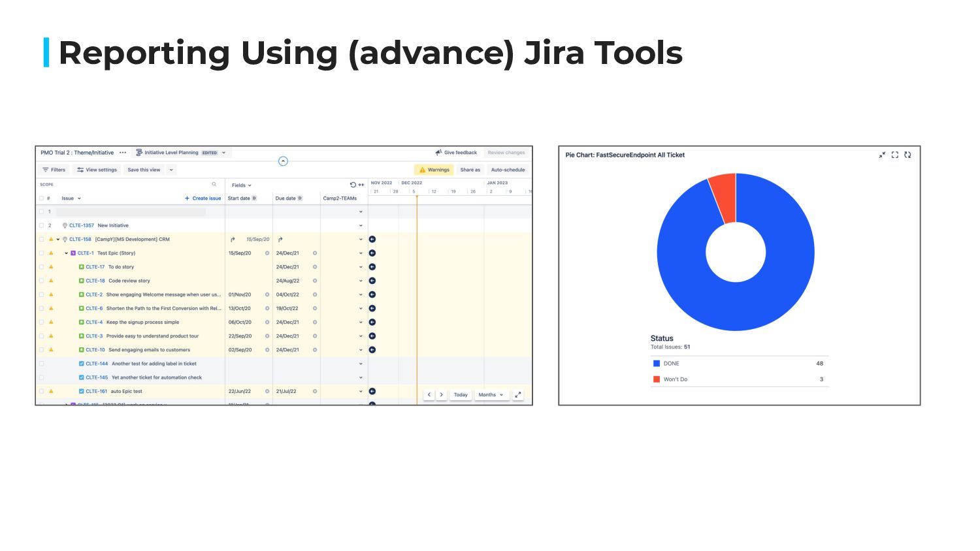Open the dropdown next to Save this view
The height and width of the screenshot is (551, 980).
(171, 170)
